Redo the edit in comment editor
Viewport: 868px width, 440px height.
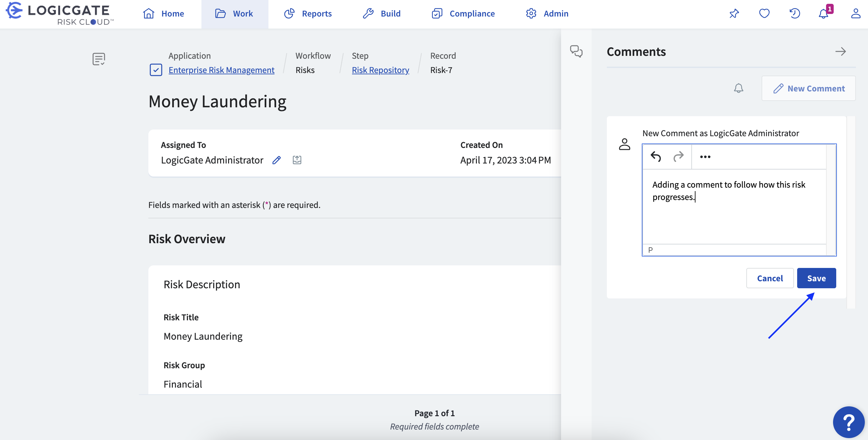tap(678, 157)
